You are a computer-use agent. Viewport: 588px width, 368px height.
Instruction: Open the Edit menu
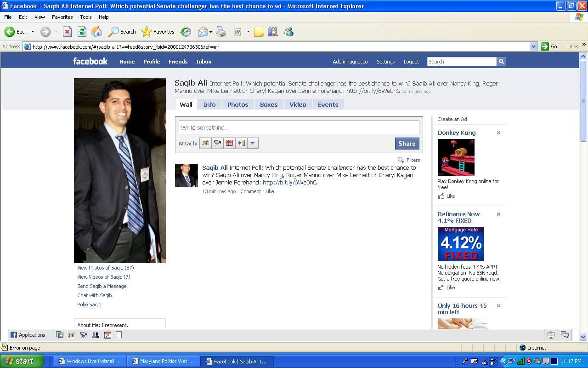[x=23, y=17]
